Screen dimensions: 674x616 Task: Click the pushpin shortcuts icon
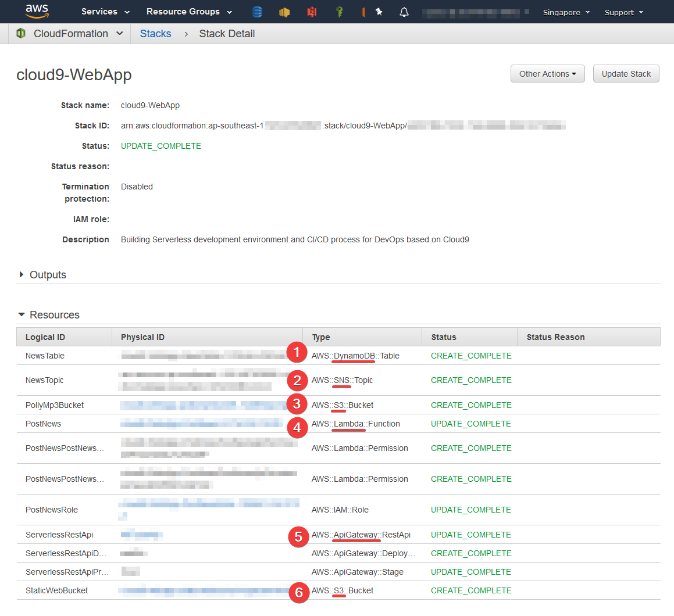[379, 12]
